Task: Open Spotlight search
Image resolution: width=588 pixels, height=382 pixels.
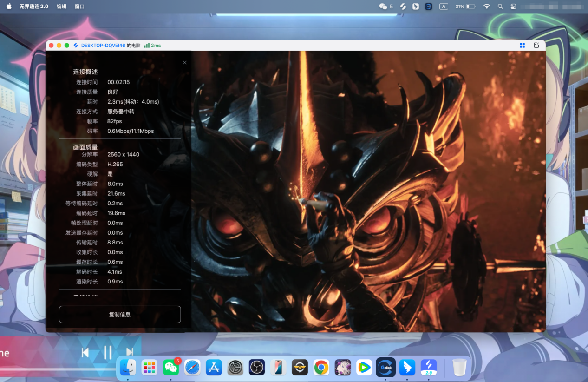Action: [500, 7]
